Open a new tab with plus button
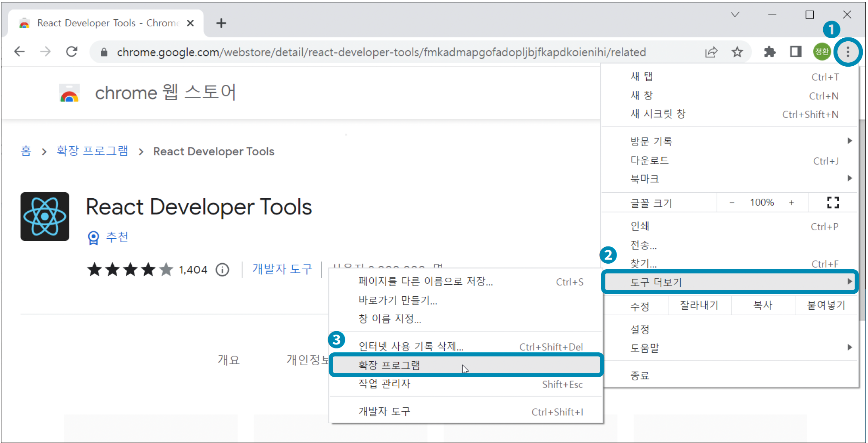The width and height of the screenshot is (868, 443). tap(221, 23)
